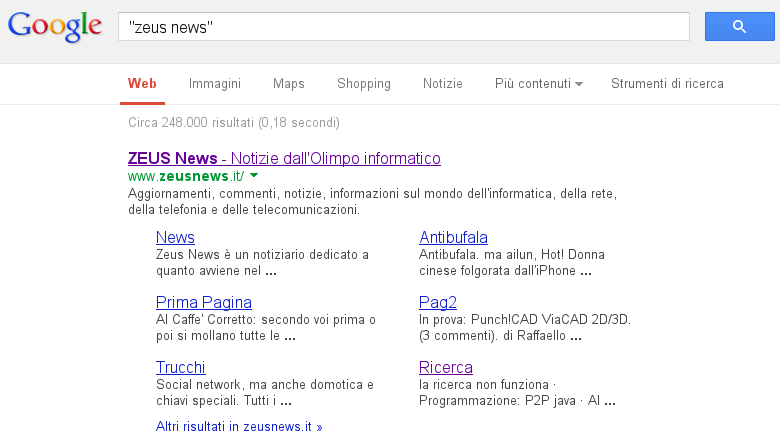Click the snippet "Antibufala. ma ailun, Hot! Donna"

click(512, 263)
